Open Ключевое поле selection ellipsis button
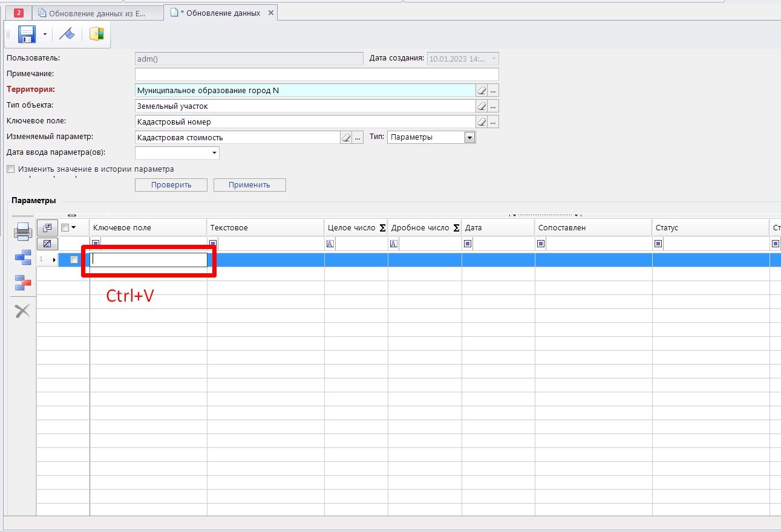Screen dimensions: 781x532 click(494, 122)
